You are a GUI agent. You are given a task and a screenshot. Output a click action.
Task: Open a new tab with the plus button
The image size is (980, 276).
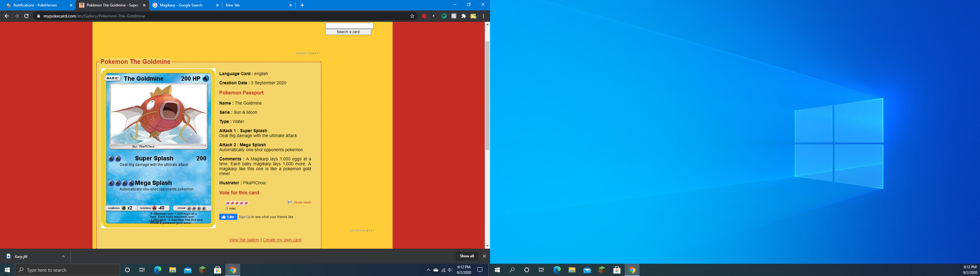pos(302,5)
